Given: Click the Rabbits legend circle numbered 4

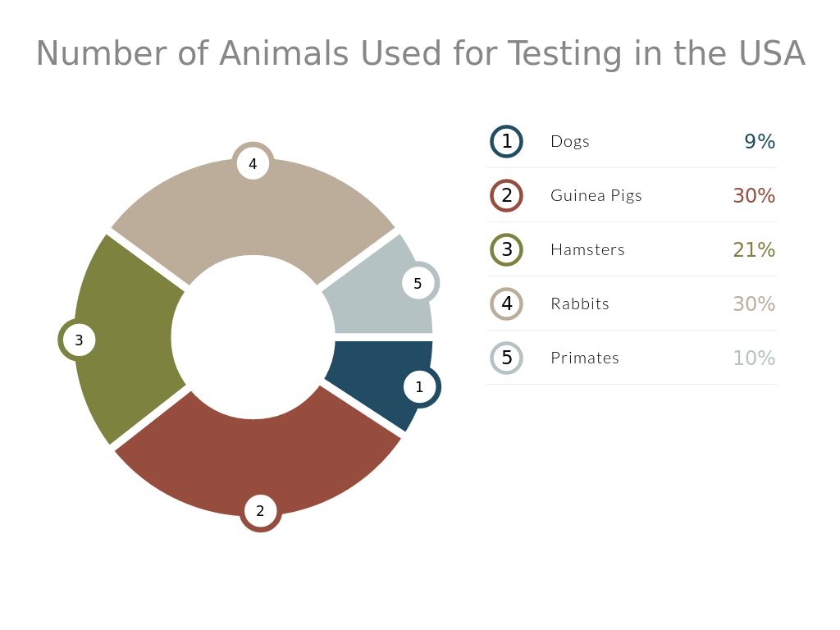Looking at the screenshot, I should pos(507,304).
